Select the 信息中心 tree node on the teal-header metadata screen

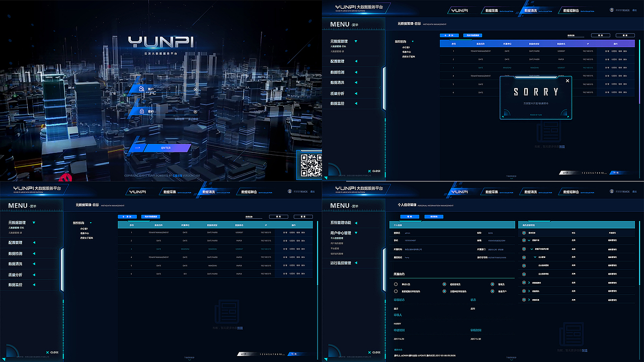85,233
